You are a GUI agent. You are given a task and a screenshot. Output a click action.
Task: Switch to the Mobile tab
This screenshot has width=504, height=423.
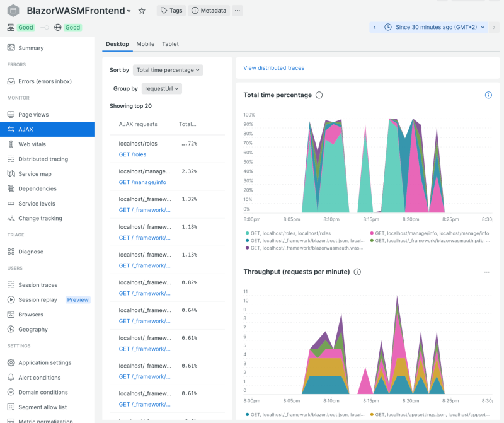click(x=146, y=44)
